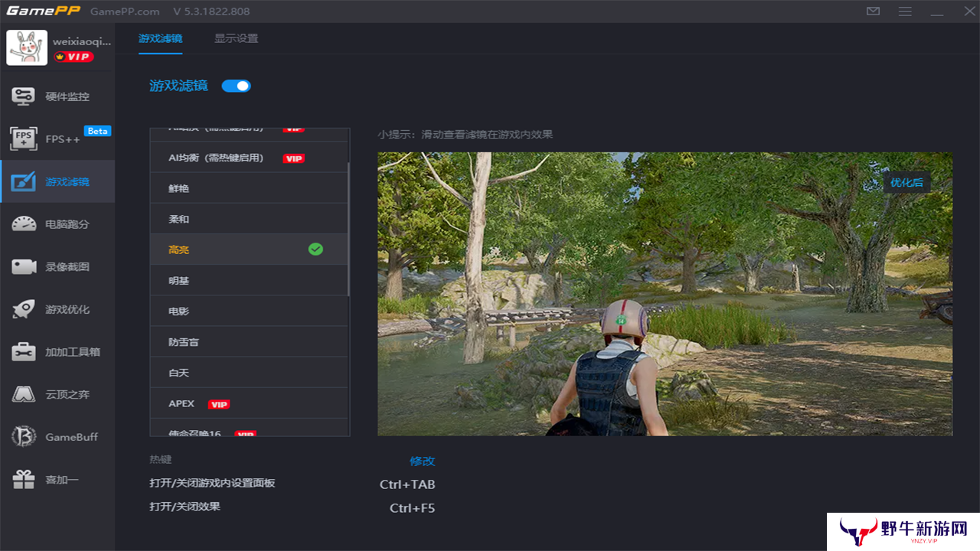Switch to the 游戏滤镜 tab
Screen dimensions: 980x551
click(x=160, y=38)
